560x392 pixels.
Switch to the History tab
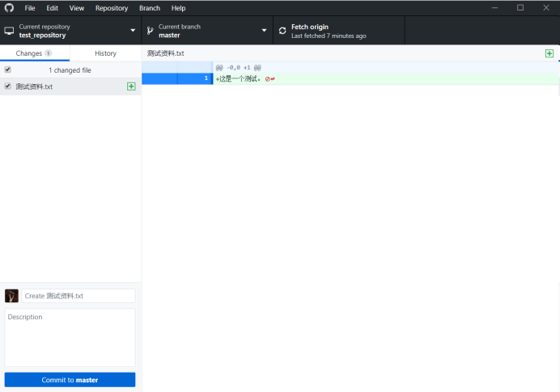(x=106, y=53)
